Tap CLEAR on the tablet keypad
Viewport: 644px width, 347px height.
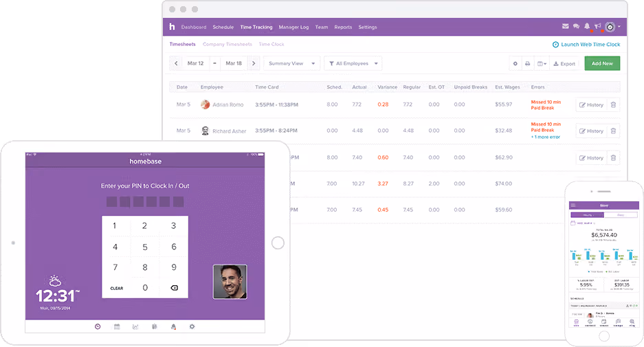click(117, 289)
